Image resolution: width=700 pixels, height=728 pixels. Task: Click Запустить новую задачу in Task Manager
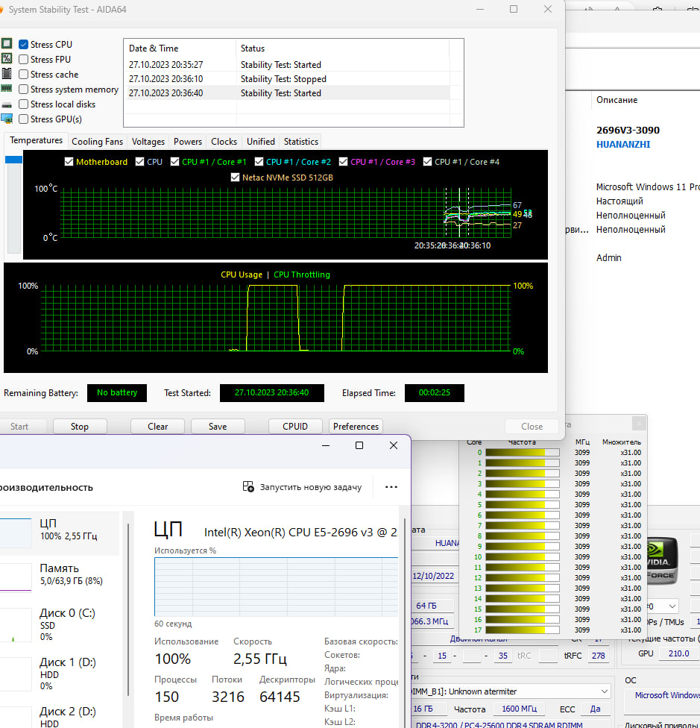click(302, 487)
